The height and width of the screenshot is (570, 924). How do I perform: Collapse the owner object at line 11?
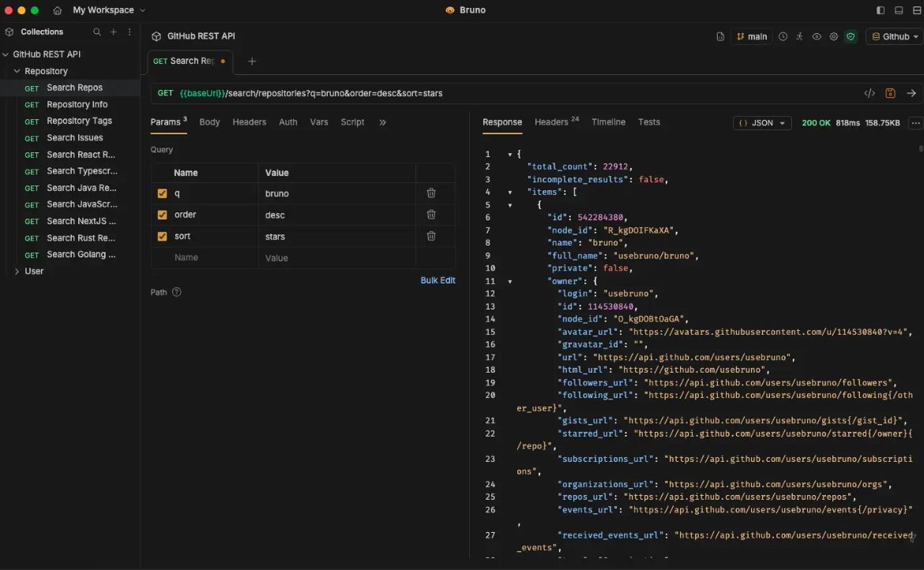tap(509, 282)
